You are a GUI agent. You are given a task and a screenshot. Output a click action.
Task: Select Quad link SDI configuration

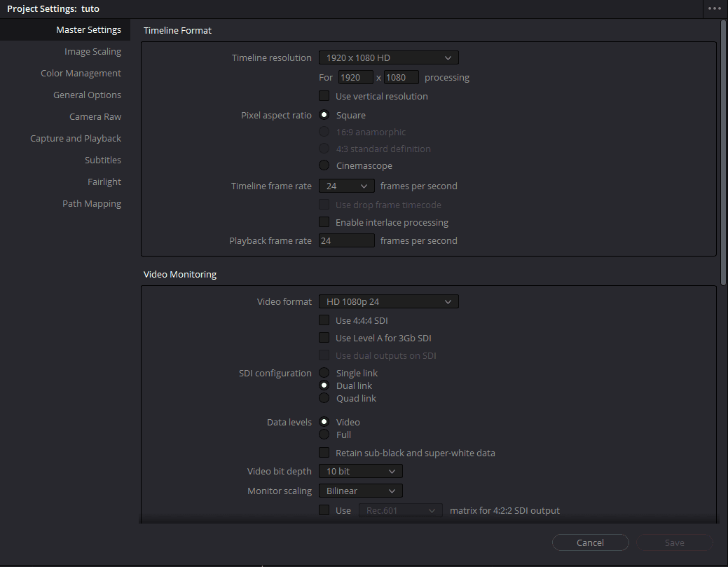[x=324, y=398]
